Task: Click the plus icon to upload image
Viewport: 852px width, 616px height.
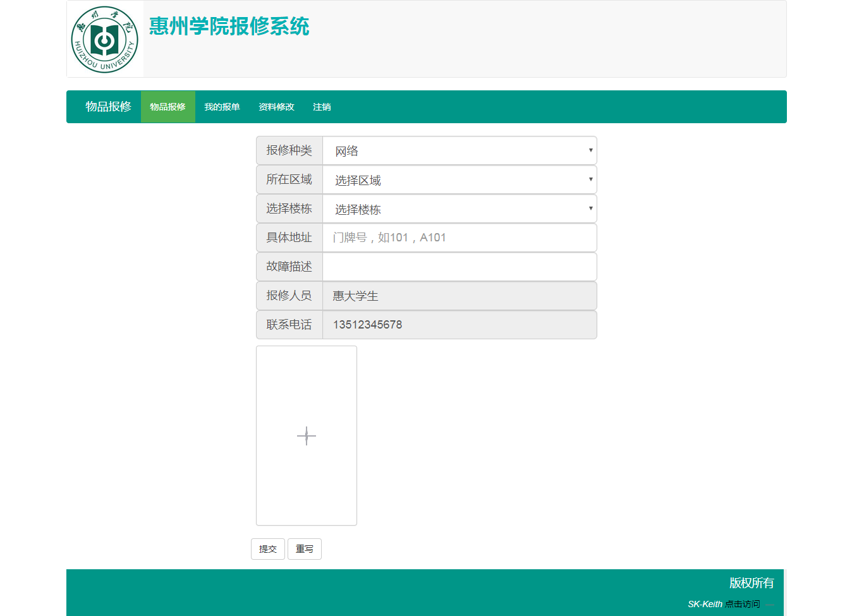Action: coord(307,435)
